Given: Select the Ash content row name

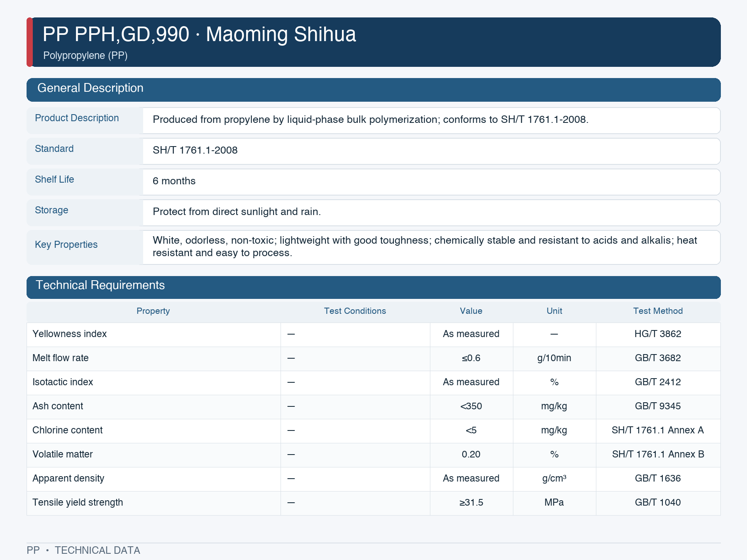Looking at the screenshot, I should pyautogui.click(x=58, y=406).
